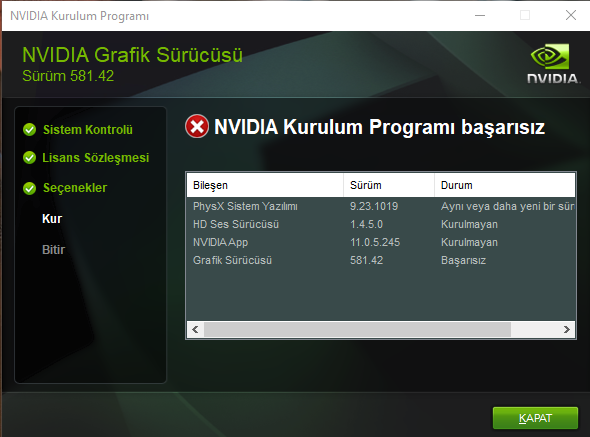Click the Sürüm column header
This screenshot has width=590, height=437.
[x=389, y=185]
